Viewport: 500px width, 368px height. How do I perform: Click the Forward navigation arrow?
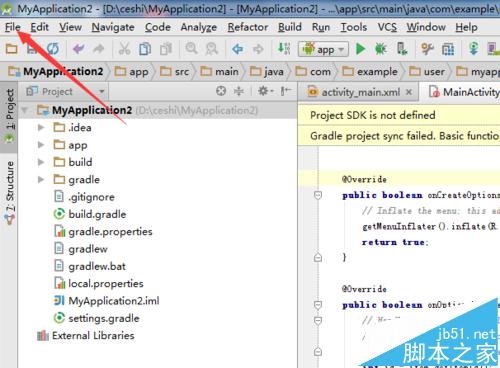pos(258,49)
